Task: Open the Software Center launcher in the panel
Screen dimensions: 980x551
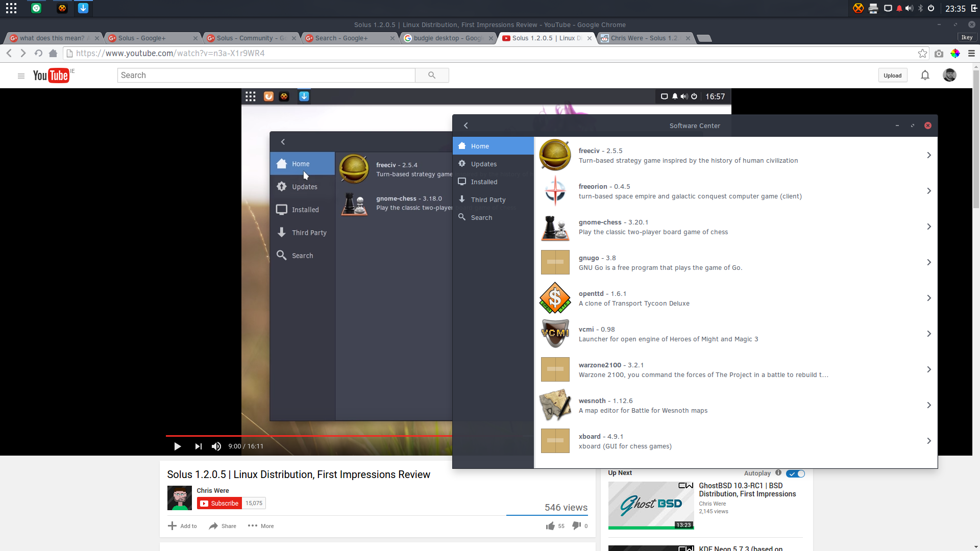Action: 83,8
